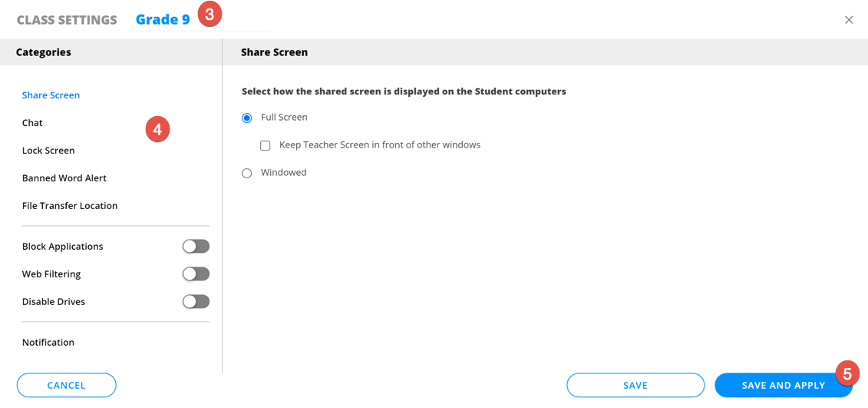The height and width of the screenshot is (408, 868).
Task: Open File Transfer Location settings
Action: pos(70,206)
